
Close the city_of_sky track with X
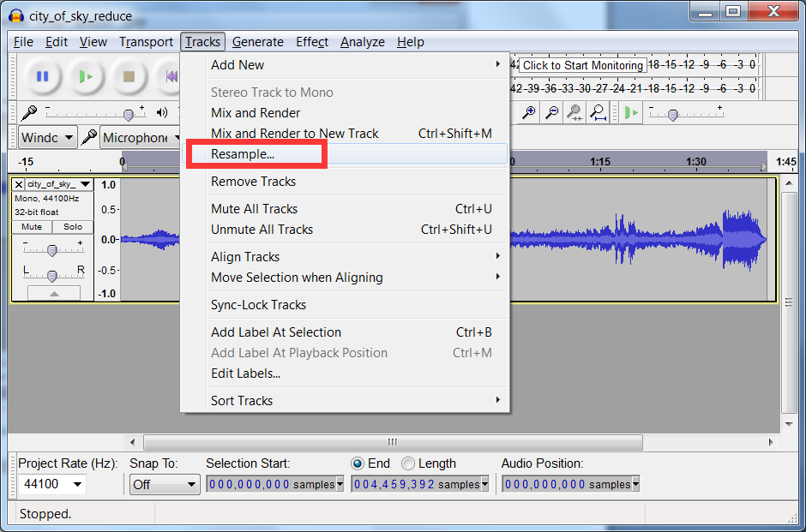point(18,184)
